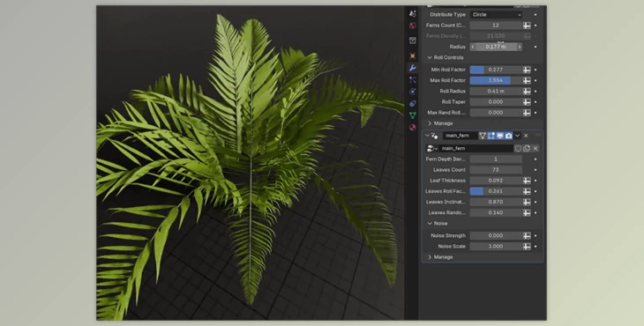Open the Object Constraints tab
The image size is (644, 326).
(413, 103)
